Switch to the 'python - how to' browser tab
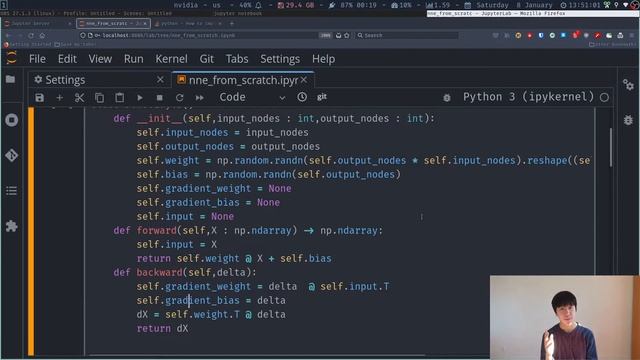 coord(189,24)
